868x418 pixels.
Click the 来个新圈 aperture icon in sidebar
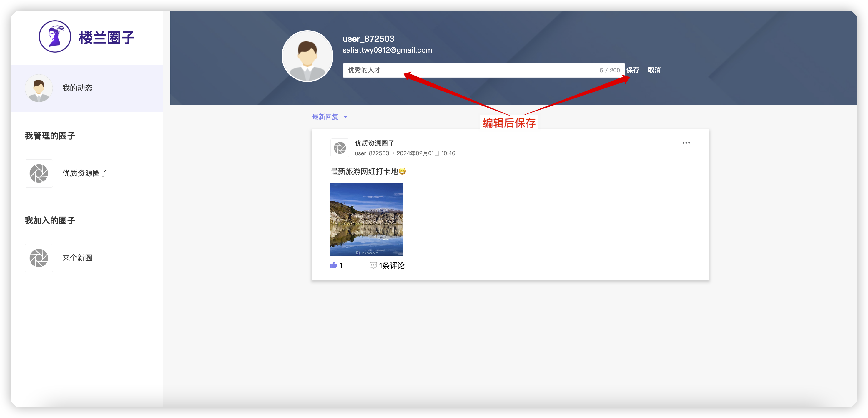tap(39, 258)
